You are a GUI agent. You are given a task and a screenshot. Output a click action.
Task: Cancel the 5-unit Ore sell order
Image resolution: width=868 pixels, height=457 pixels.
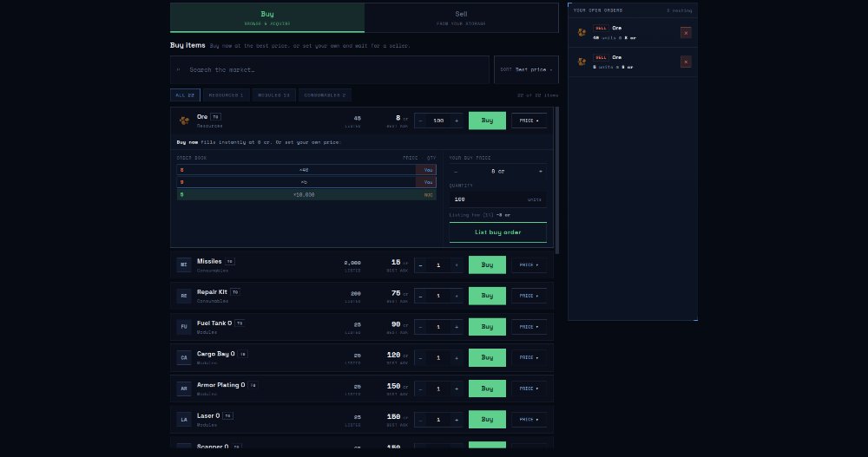coord(686,62)
